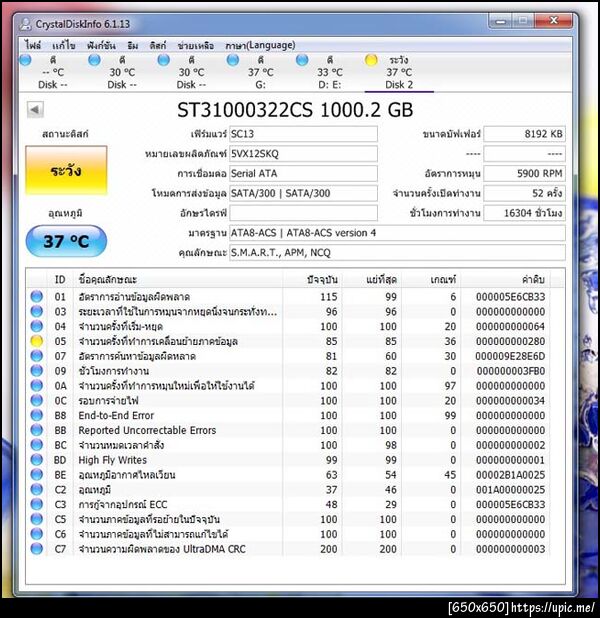Click the interface field Serial ATA
The width and height of the screenshot is (600, 618).
(303, 173)
